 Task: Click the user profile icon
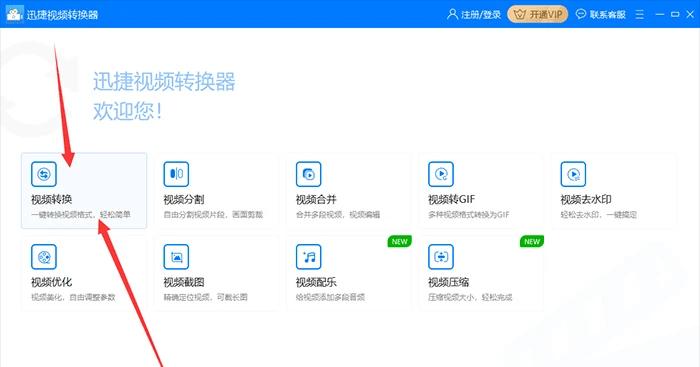point(452,14)
